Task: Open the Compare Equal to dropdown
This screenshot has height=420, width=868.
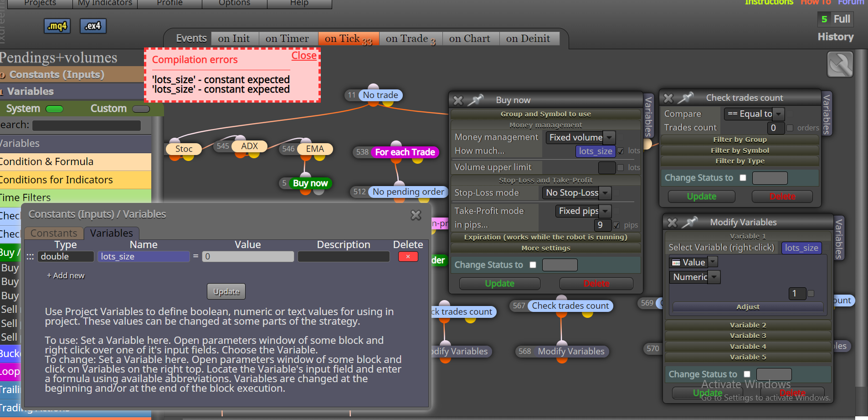Action: [754, 114]
